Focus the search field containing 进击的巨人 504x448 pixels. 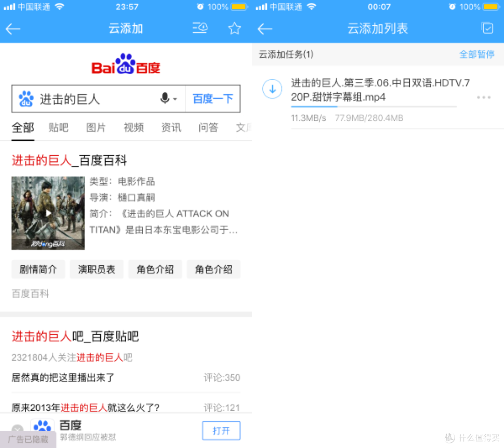click(98, 98)
